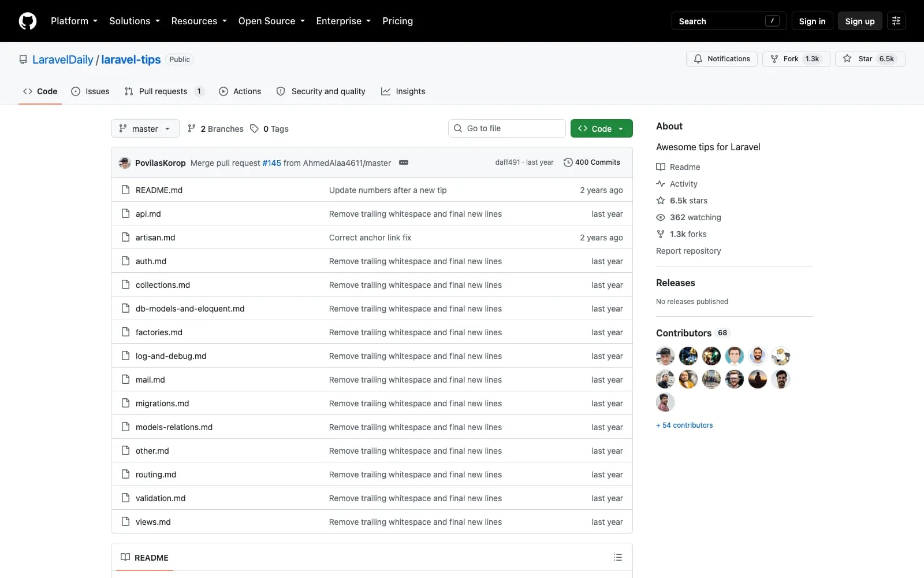Open the Pull requests tab
The width and height of the screenshot is (924, 578).
coord(165,91)
